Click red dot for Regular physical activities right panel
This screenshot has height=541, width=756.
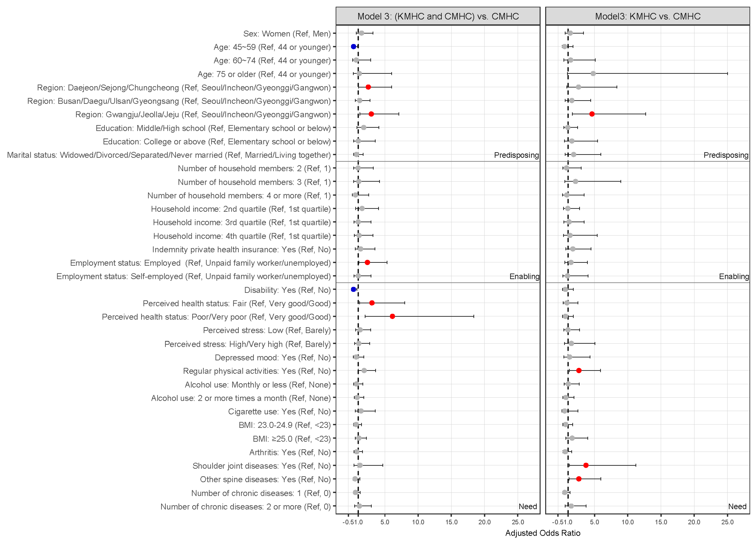click(x=579, y=370)
